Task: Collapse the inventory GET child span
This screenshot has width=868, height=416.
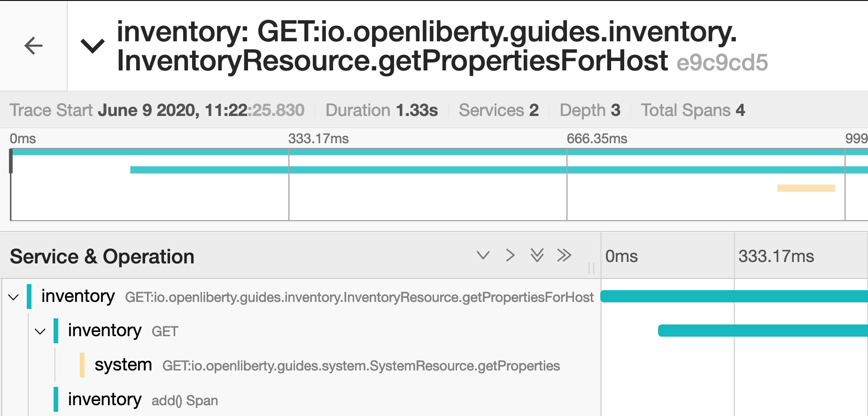Action: click(x=40, y=331)
